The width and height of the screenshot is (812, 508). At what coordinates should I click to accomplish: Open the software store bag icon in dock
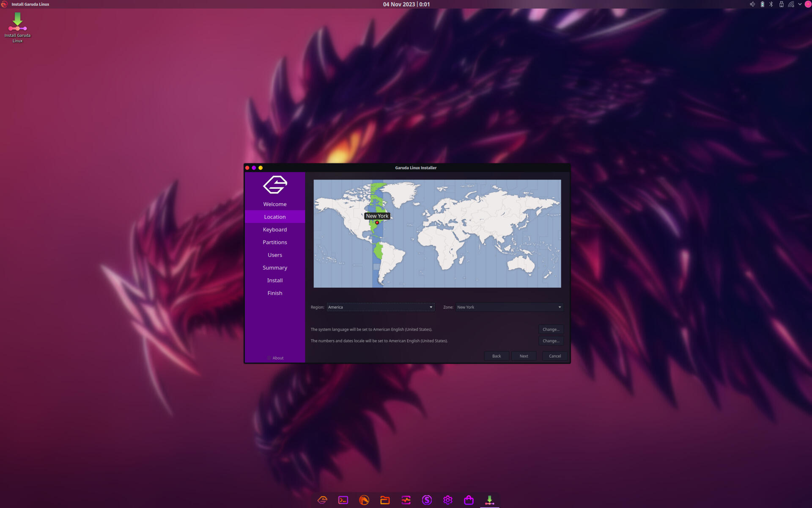point(469,500)
